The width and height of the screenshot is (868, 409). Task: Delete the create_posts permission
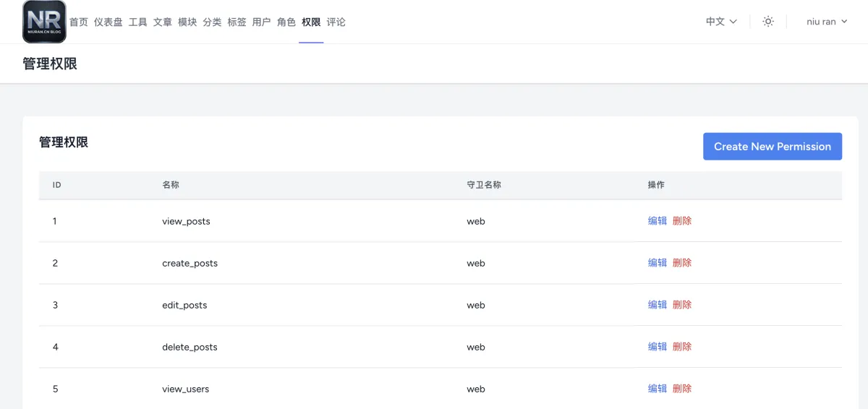(682, 263)
